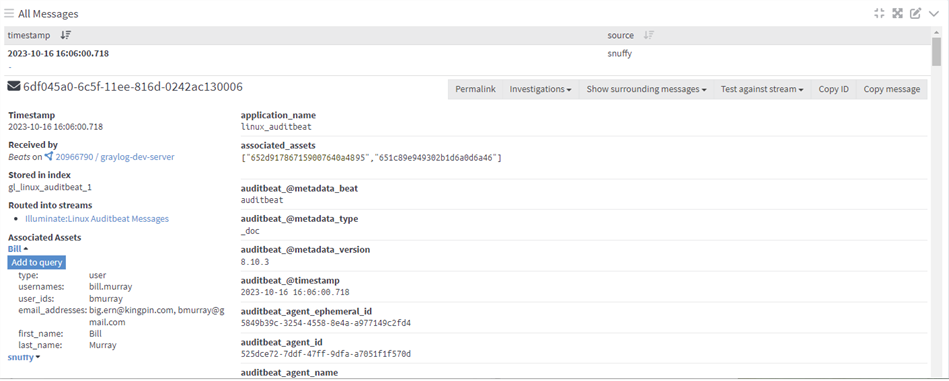Click the edit widget pencil icon

click(x=916, y=13)
